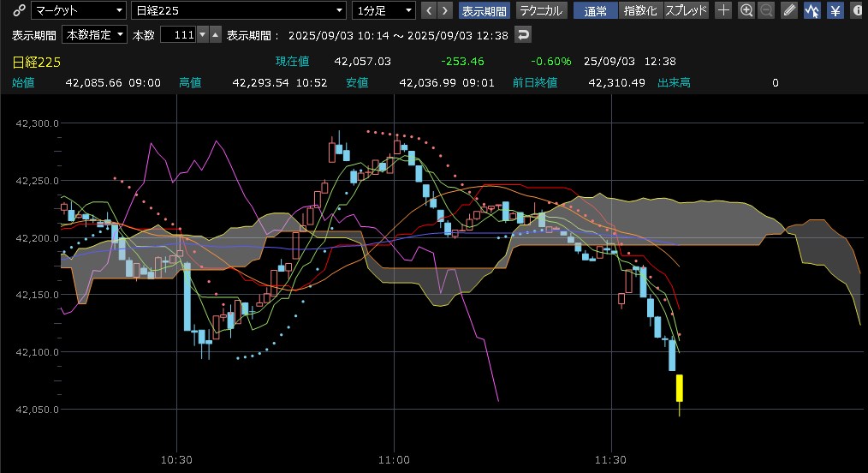
Task: Zoom out with the magnifier minus icon
Action: point(766,10)
